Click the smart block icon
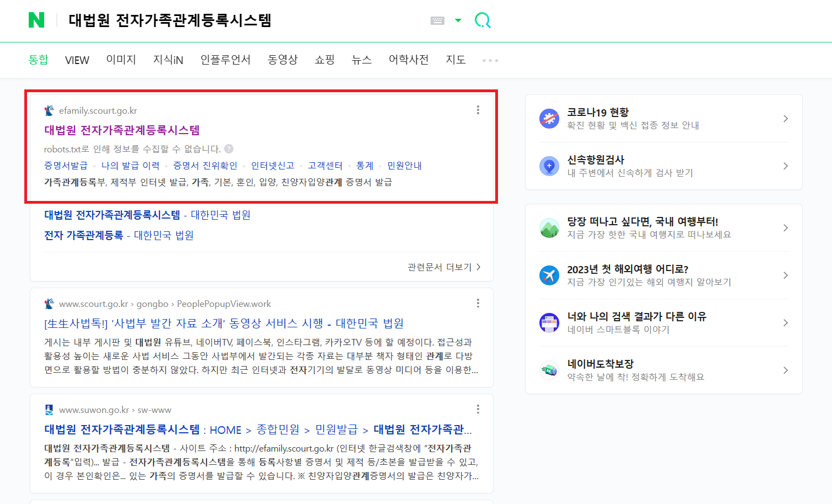 pos(549,323)
